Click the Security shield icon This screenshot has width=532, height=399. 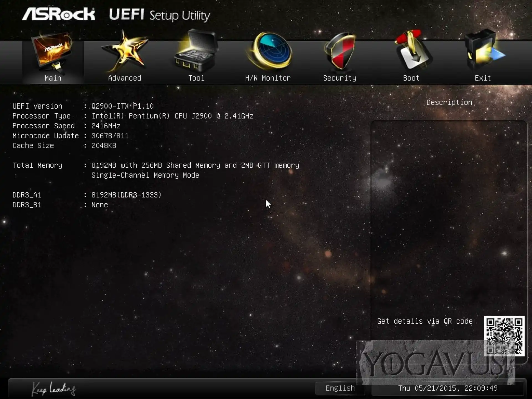[x=340, y=51]
